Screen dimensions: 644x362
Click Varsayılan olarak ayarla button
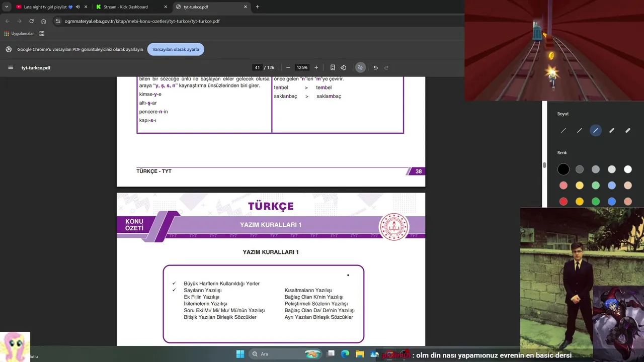pyautogui.click(x=176, y=49)
